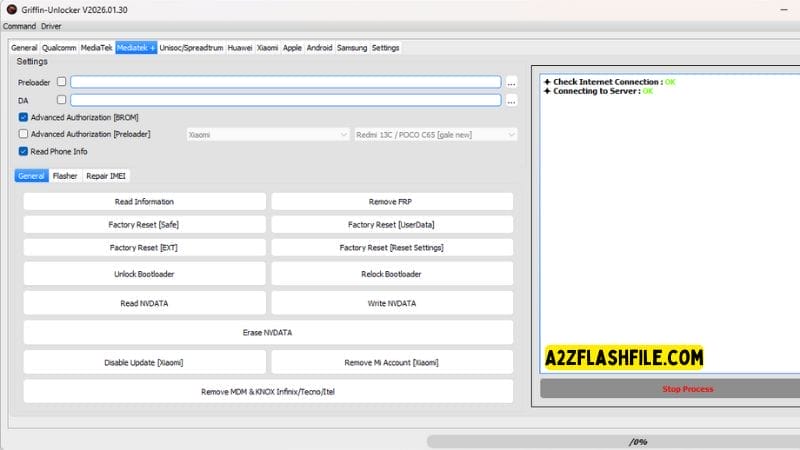Click the 'Connecting to Server' log line
Screen dimensions: 800x450
pos(598,91)
